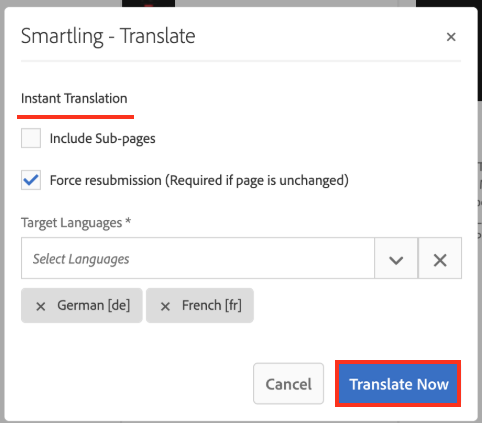The width and height of the screenshot is (482, 423).
Task: Expand the Target Languages dropdown chevron
Action: [x=396, y=258]
